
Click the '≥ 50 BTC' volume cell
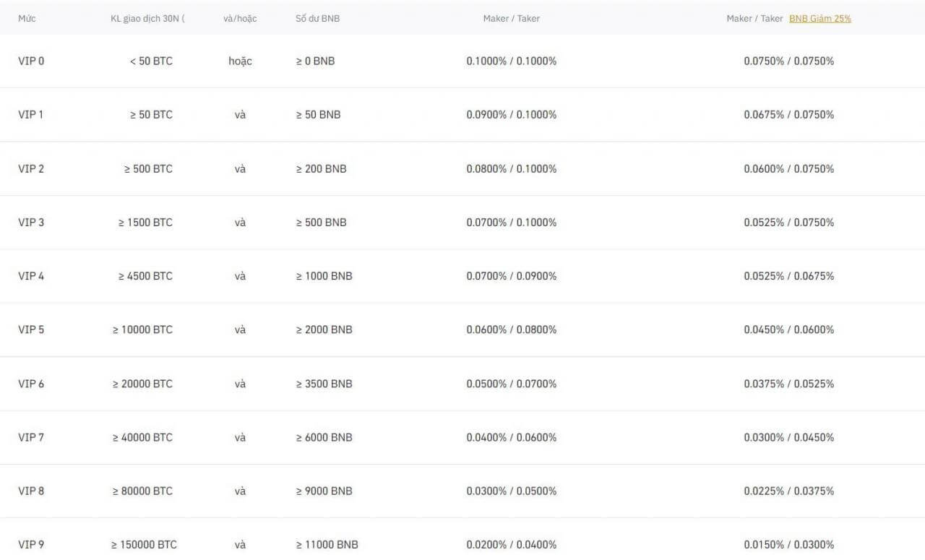pyautogui.click(x=151, y=115)
